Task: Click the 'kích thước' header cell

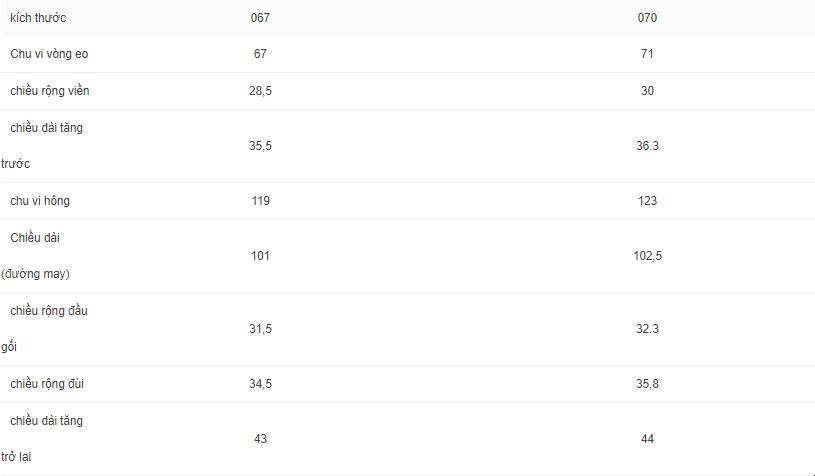Action: [38, 18]
